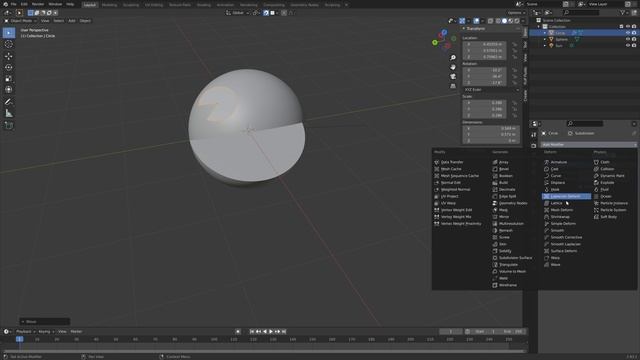Select the Select Box tool
This screenshot has height=360, width=640.
tap(9, 33)
